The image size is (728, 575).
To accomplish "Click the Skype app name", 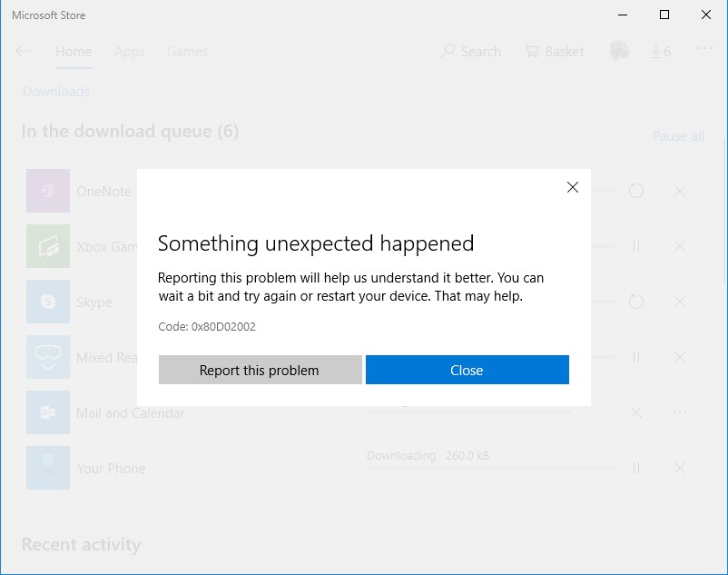I will pos(94,302).
